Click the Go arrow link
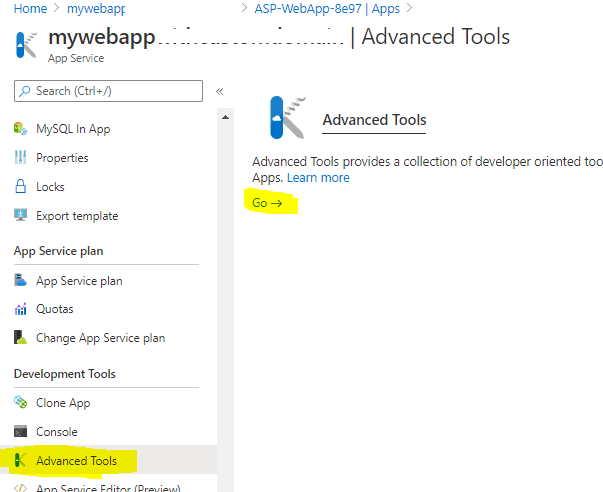This screenshot has height=492, width=603. coord(267,203)
